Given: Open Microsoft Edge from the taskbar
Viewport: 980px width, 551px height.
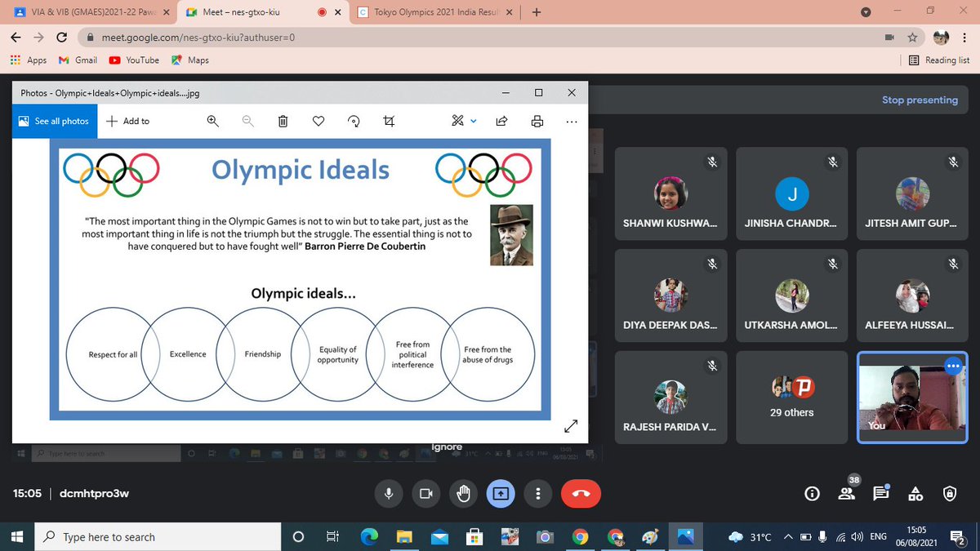Looking at the screenshot, I should point(368,536).
